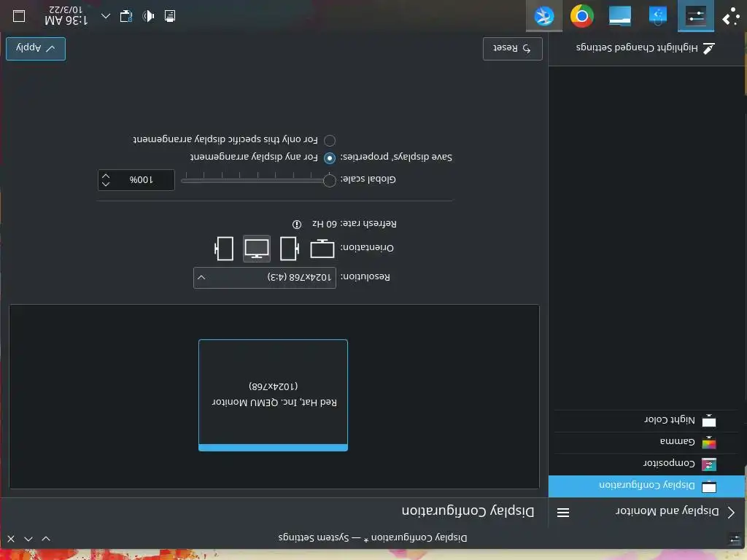747x560 pixels.
Task: Click the blue bird browser icon in the panel
Action: coord(544,16)
